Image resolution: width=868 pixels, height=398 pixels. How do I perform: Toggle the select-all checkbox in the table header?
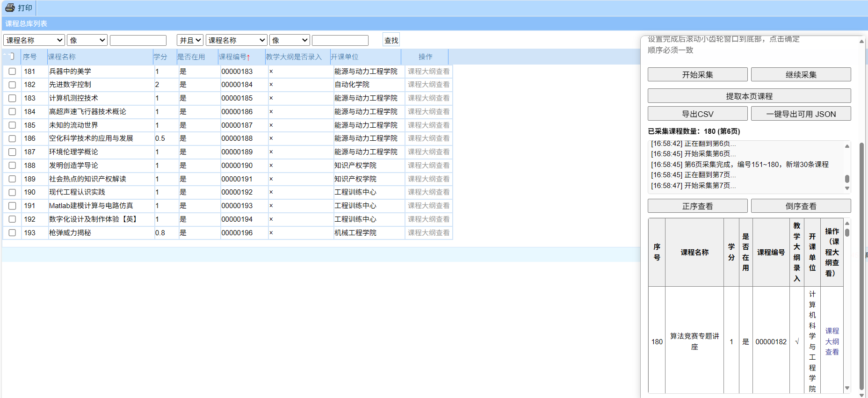click(11, 57)
